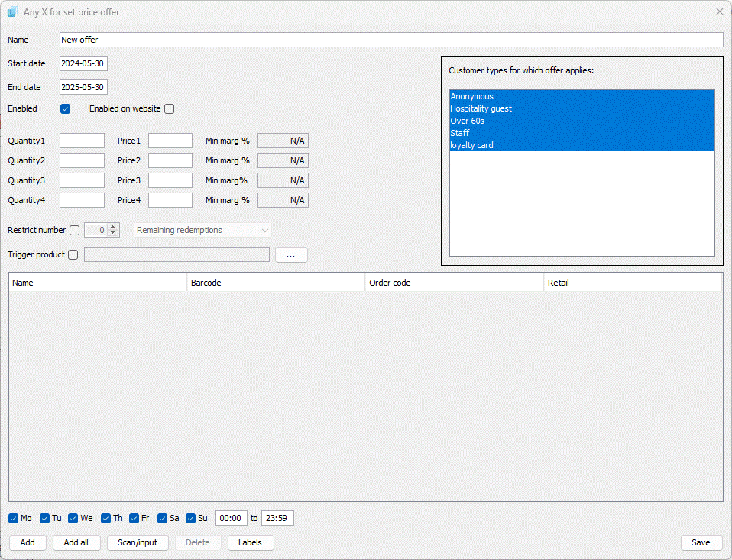
Task: Decrease the restrict number spinner value
Action: pos(113,233)
